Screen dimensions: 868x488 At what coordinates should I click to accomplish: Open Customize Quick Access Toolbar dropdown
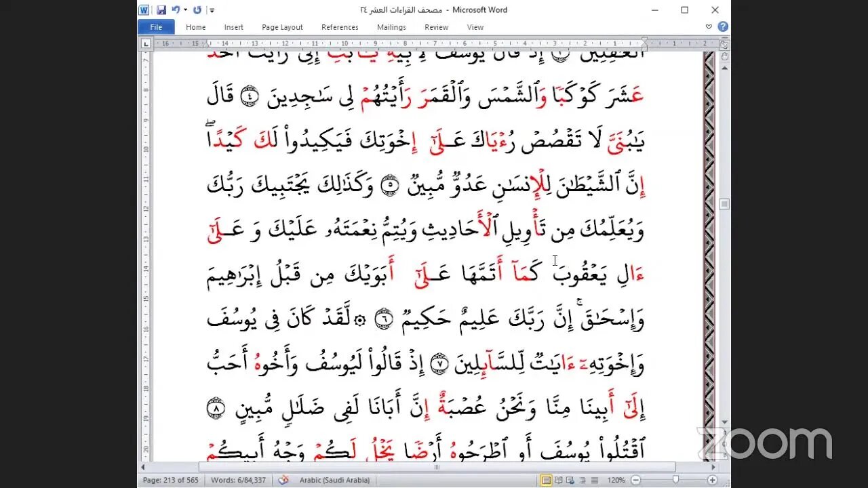(x=212, y=10)
